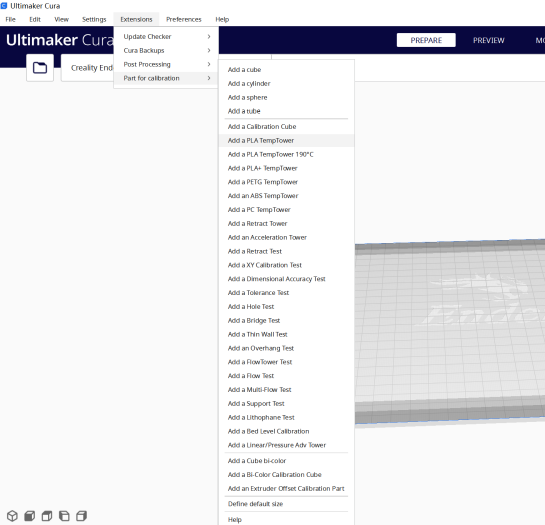Click the Ultimaker Cura title bar icon
The width and height of the screenshot is (545, 525).
coord(4,6)
